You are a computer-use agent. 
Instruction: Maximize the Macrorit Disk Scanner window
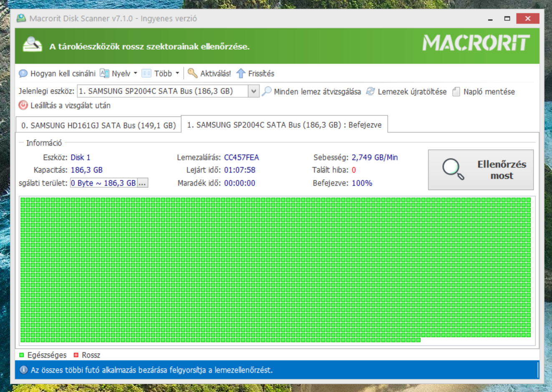coord(507,18)
